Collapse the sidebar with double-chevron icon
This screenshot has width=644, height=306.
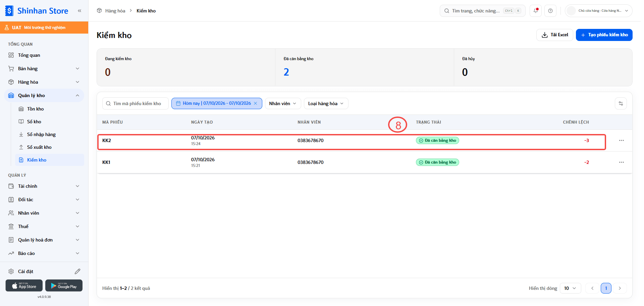coord(79,11)
